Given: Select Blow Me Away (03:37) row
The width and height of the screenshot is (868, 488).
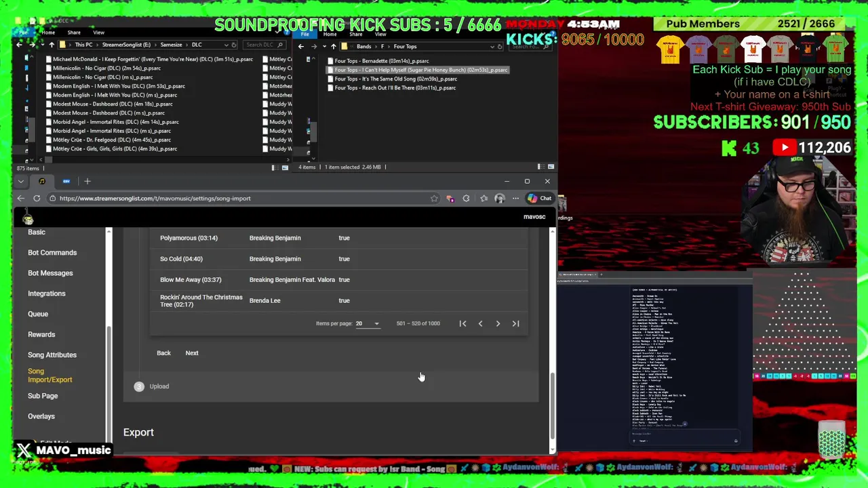Looking at the screenshot, I should click(x=339, y=279).
